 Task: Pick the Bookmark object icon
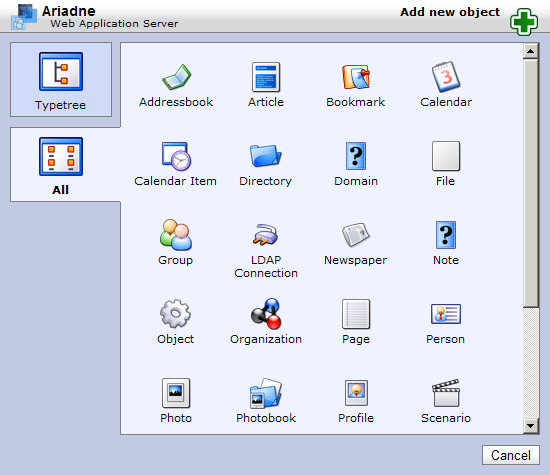tap(356, 77)
